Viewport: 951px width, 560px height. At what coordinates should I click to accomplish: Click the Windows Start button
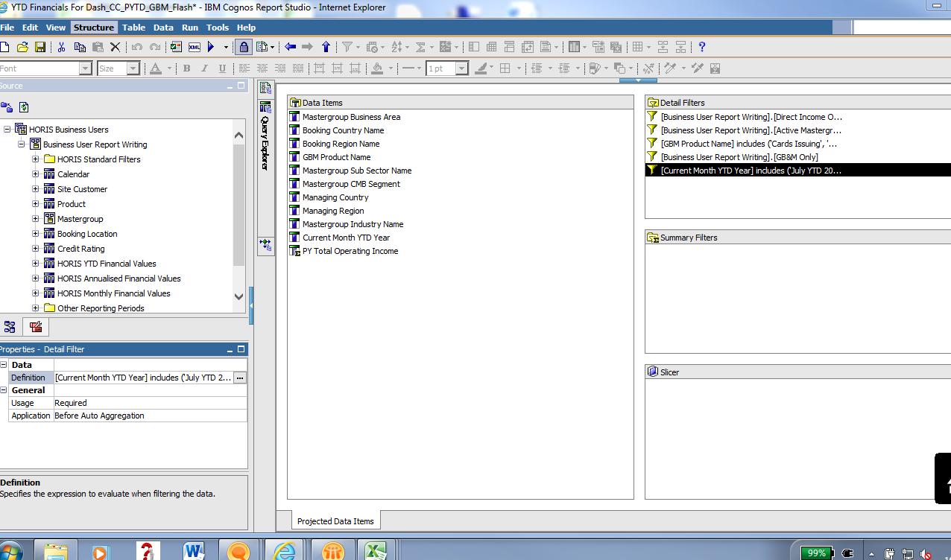point(10,552)
